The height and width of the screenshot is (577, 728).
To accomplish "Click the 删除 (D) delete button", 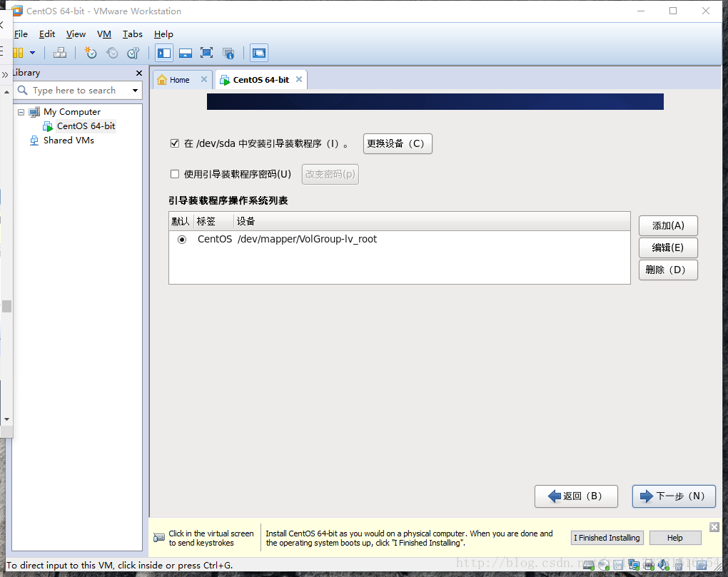I will click(668, 270).
